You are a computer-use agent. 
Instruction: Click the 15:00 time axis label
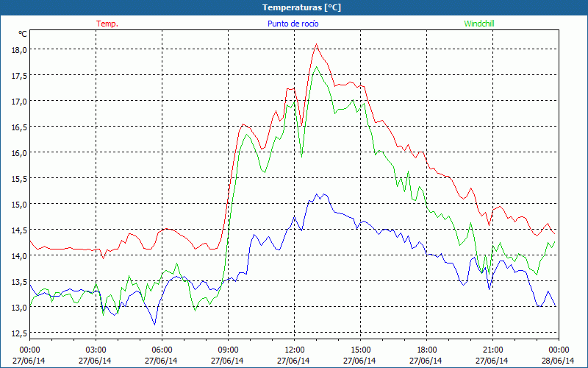360,350
